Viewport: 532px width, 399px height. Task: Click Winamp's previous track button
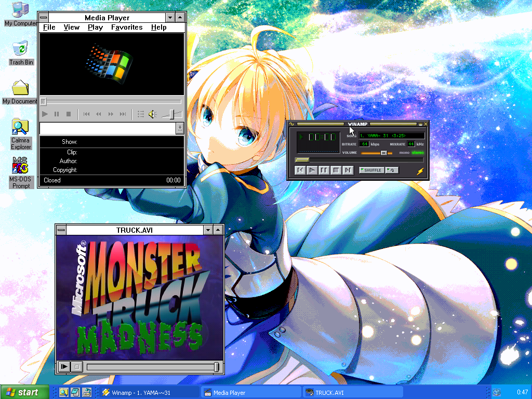click(x=300, y=170)
